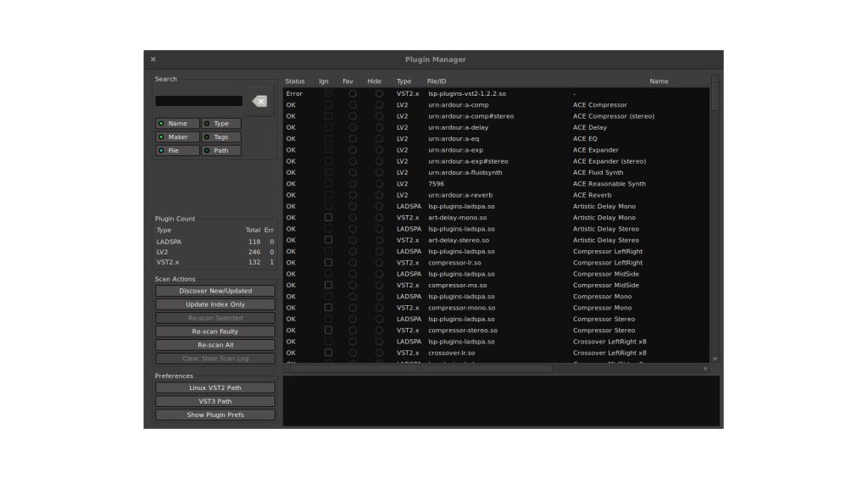868x479 pixels.
Task: Click the Re-scan Faulty button
Action: 215,331
